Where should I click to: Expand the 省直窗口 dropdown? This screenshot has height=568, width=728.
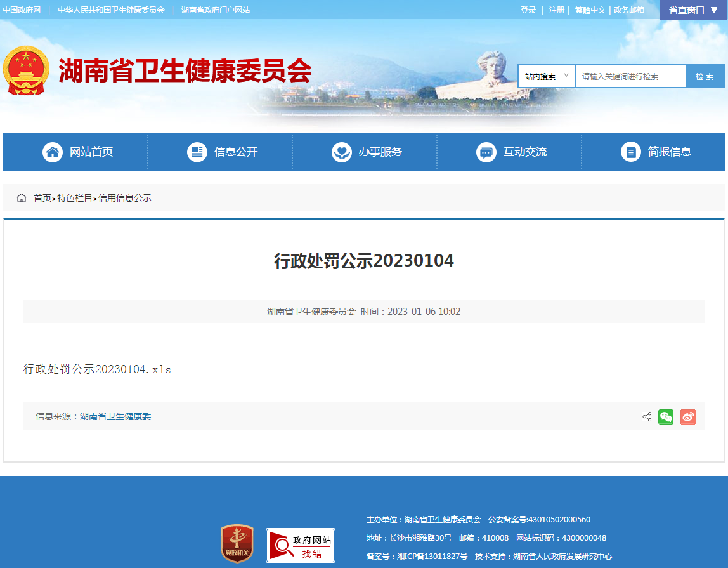693,10
